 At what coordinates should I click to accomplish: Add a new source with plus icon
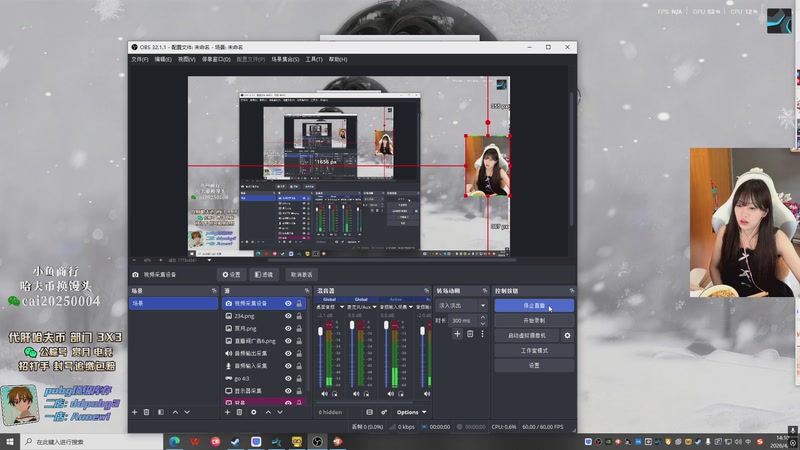coord(228,412)
